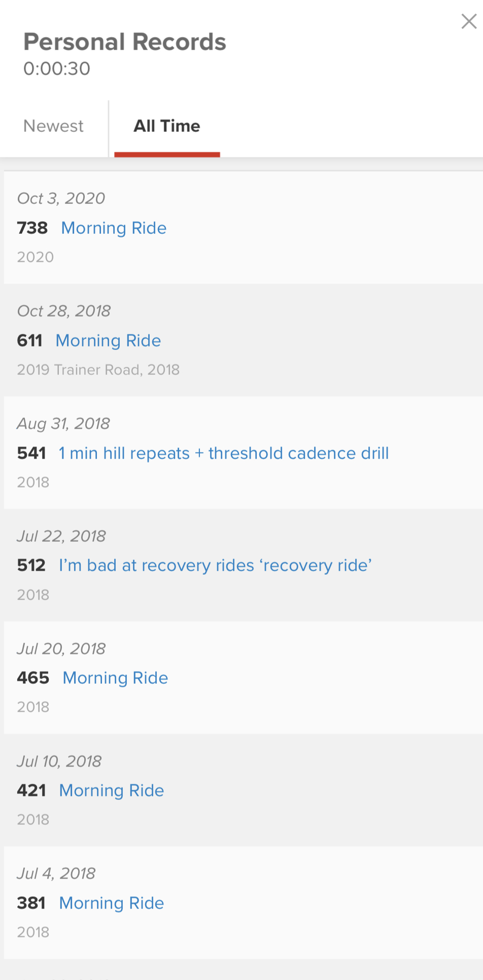Screen dimensions: 483x980
Task: Click the 541 watt record value
Action: tap(31, 453)
